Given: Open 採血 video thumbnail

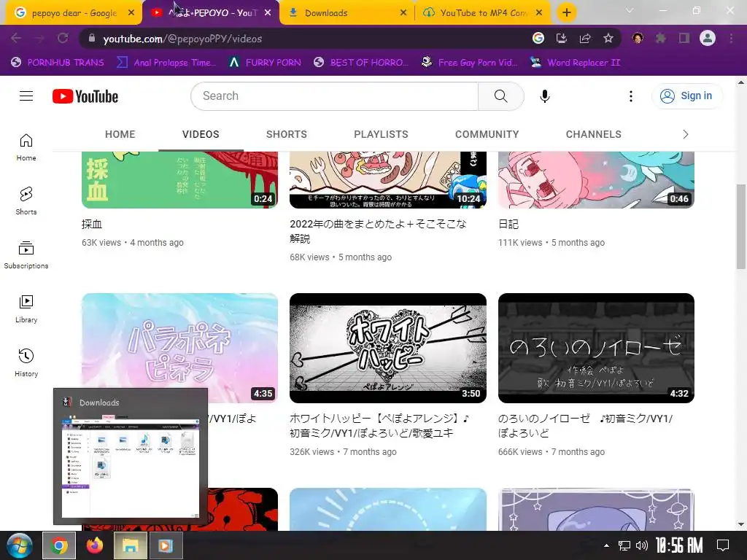Looking at the screenshot, I should coord(179,179).
